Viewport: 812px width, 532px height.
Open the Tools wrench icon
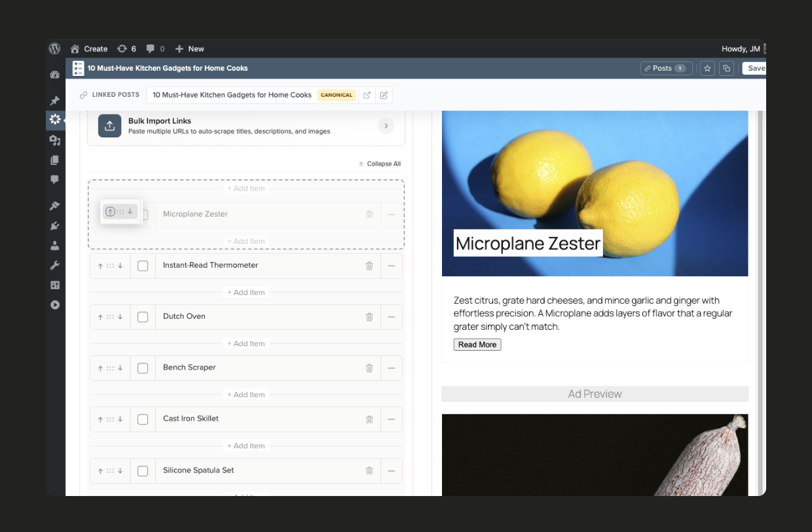(55, 264)
